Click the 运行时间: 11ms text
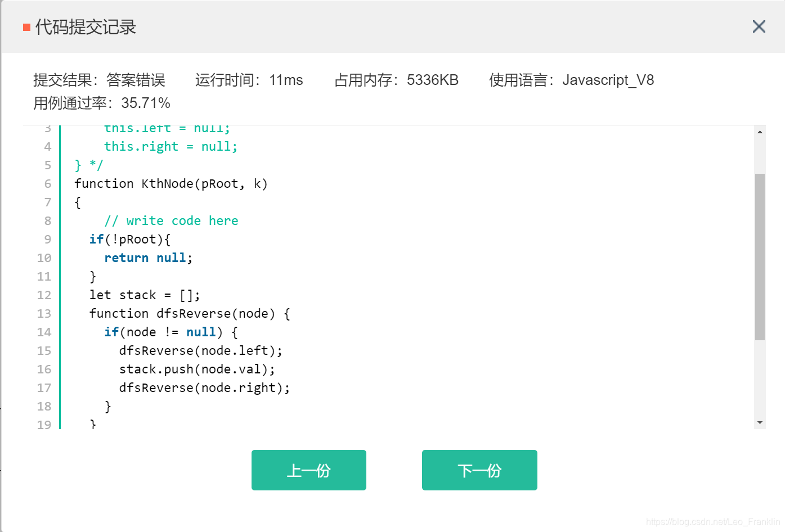This screenshot has width=785, height=532. click(249, 80)
